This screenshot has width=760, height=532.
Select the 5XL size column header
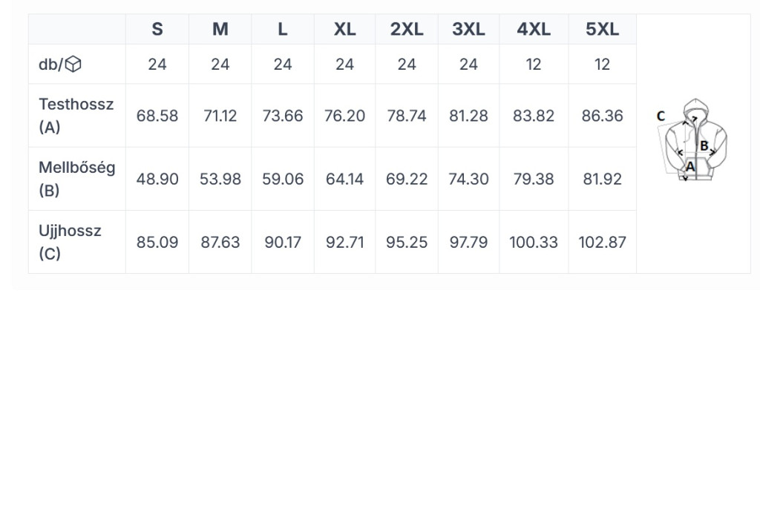coord(602,29)
